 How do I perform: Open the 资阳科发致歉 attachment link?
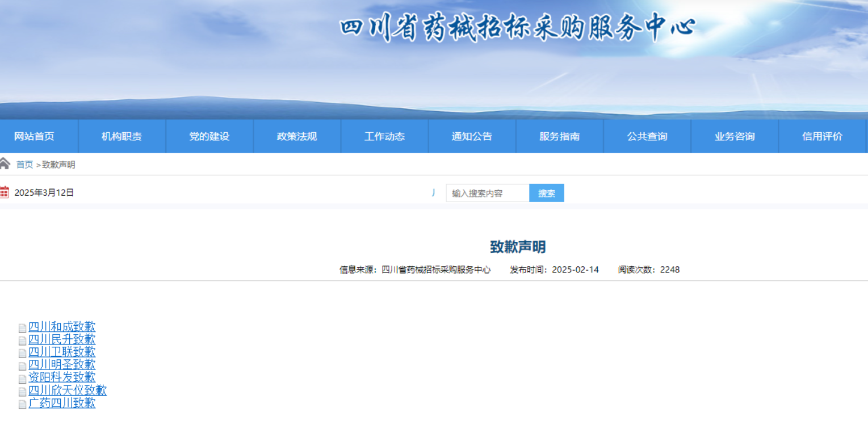point(62,377)
